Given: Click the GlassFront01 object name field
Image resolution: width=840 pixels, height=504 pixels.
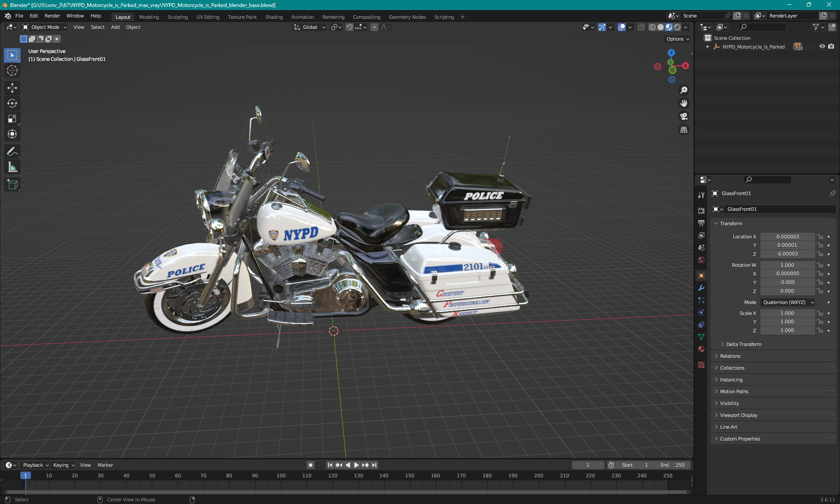Looking at the screenshot, I should click(780, 209).
